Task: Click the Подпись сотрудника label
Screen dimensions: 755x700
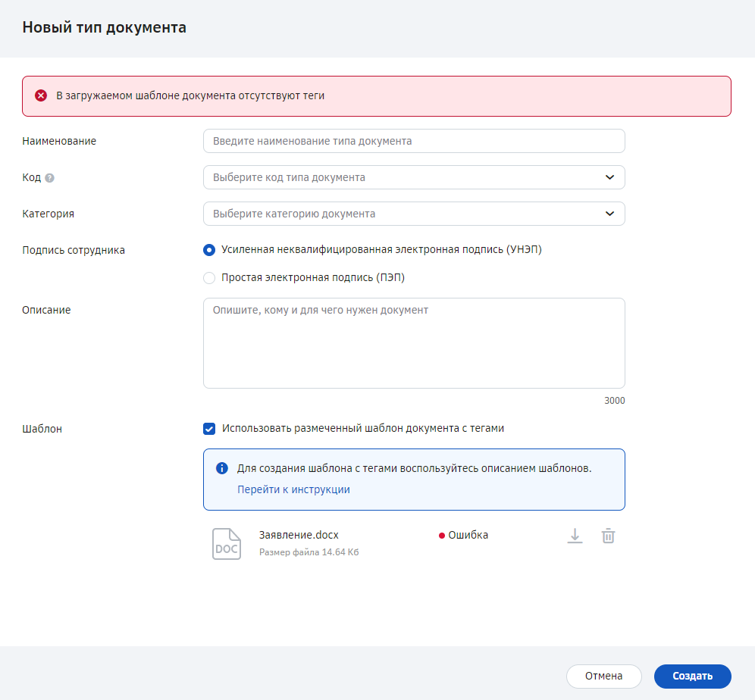Action: [x=74, y=250]
